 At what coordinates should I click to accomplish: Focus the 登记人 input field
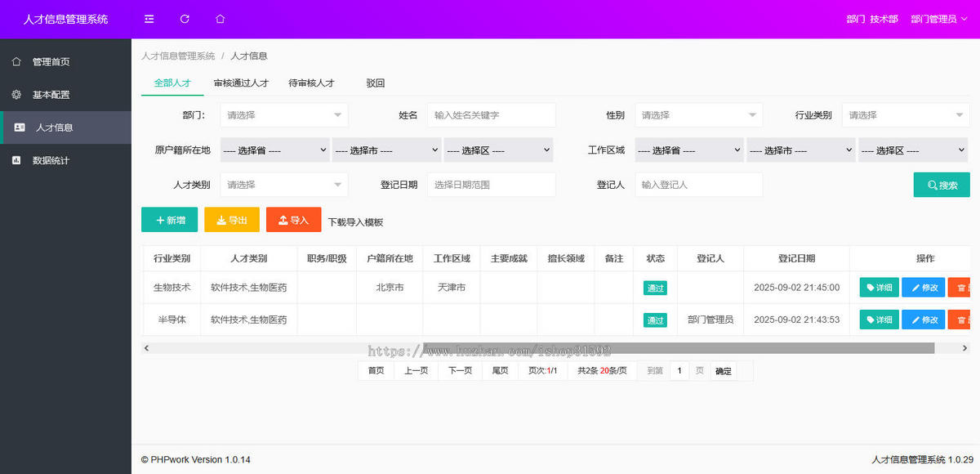pos(699,185)
